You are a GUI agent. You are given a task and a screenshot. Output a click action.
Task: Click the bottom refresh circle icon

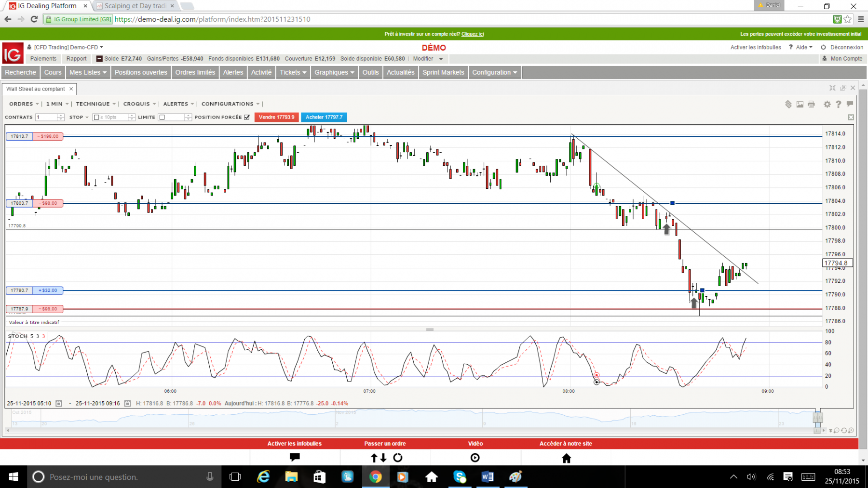398,458
